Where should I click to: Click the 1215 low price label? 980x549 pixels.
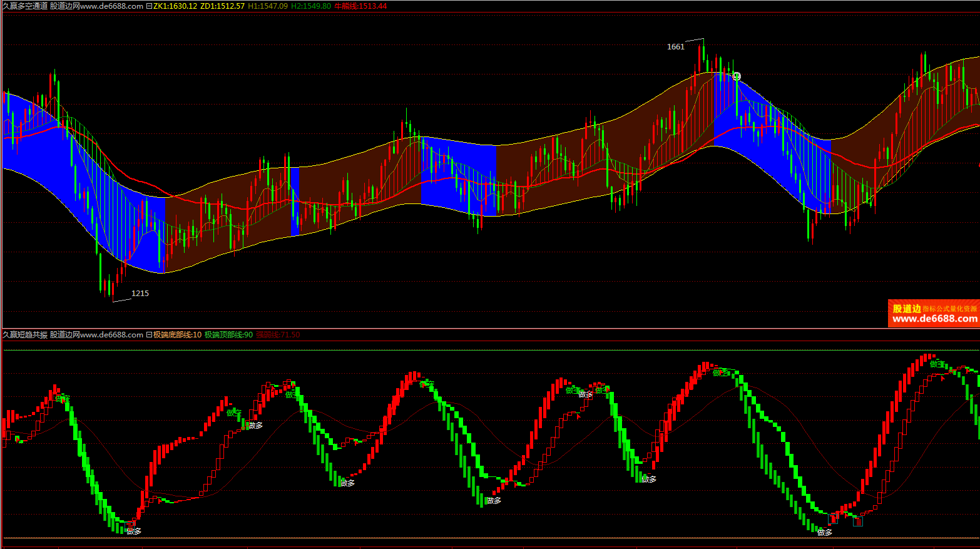140,294
